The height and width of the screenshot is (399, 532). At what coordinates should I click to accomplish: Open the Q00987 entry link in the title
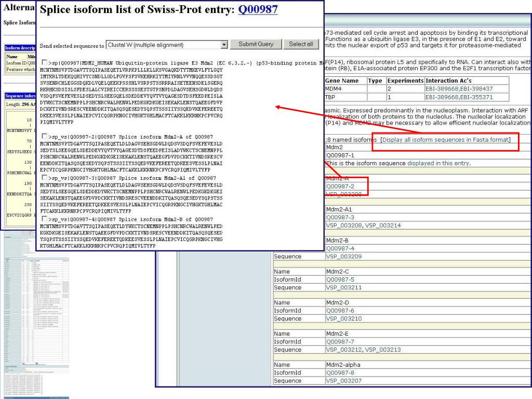[258, 9]
